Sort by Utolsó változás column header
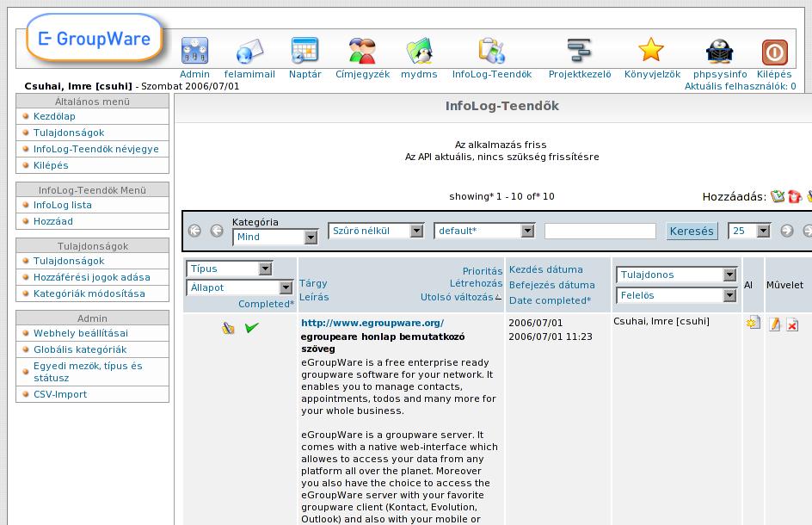The width and height of the screenshot is (812, 525). 457,297
